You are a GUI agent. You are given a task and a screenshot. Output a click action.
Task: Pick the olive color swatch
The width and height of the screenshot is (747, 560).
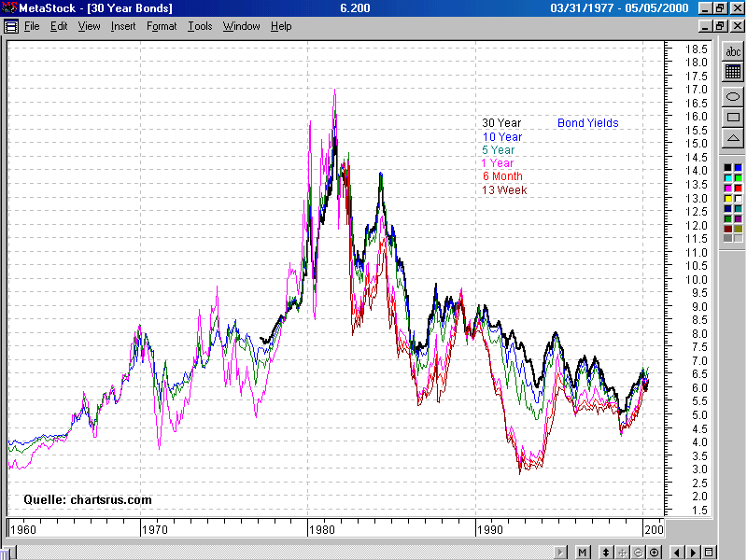[x=738, y=229]
